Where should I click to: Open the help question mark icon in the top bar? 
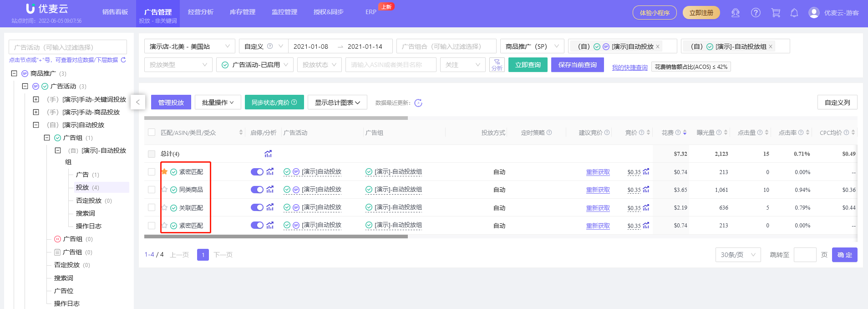pos(756,13)
